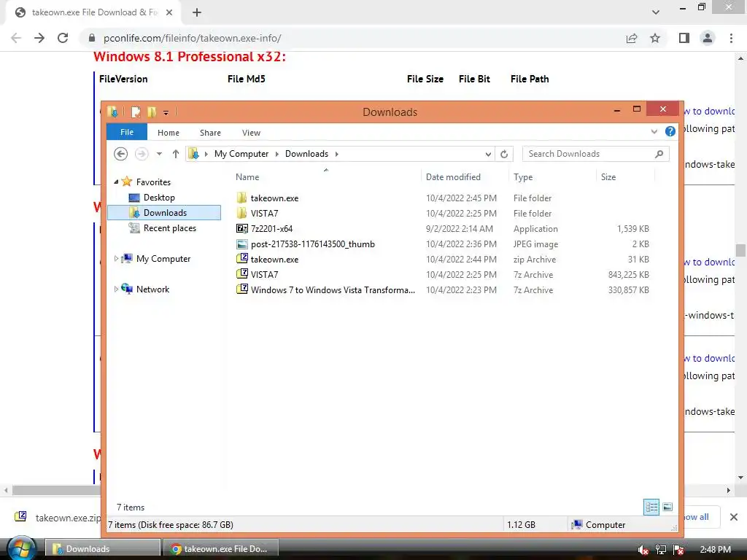Viewport: 747px width, 560px height.
Task: Open Chrome side panel icon
Action: pos(684,38)
